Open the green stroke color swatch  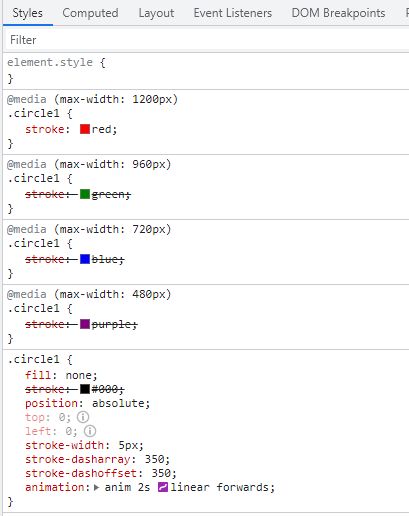coord(85,194)
